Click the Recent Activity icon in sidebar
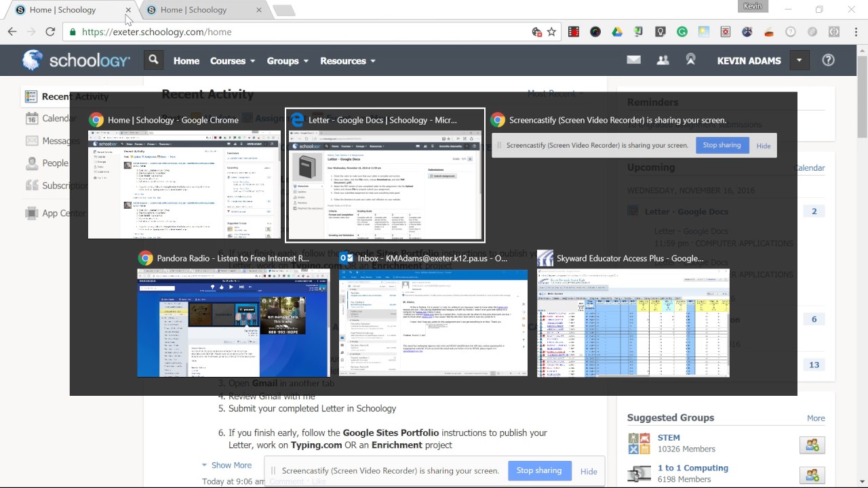Viewport: 868px width, 488px height. (31, 96)
